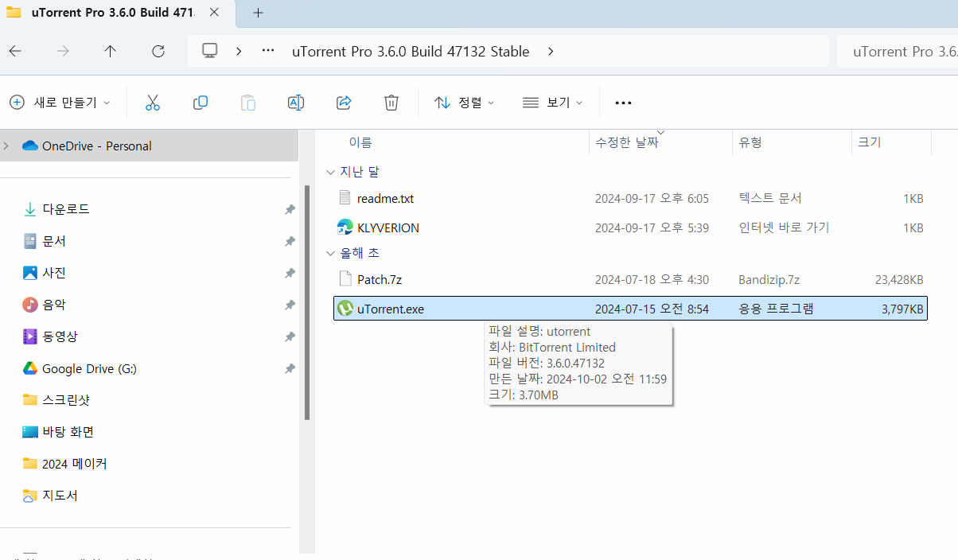Screen dimensions: 958x560
Task: Open 다운로드 in the sidebar
Action: pos(66,209)
